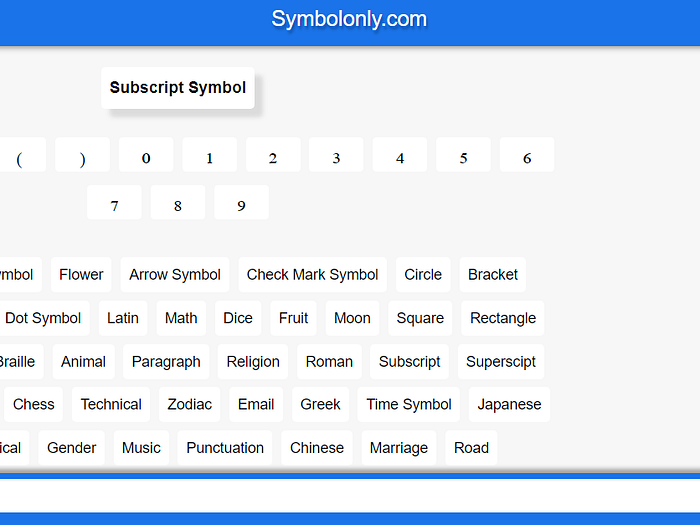Copy the subscript seven symbol
The height and width of the screenshot is (525, 700).
click(114, 204)
